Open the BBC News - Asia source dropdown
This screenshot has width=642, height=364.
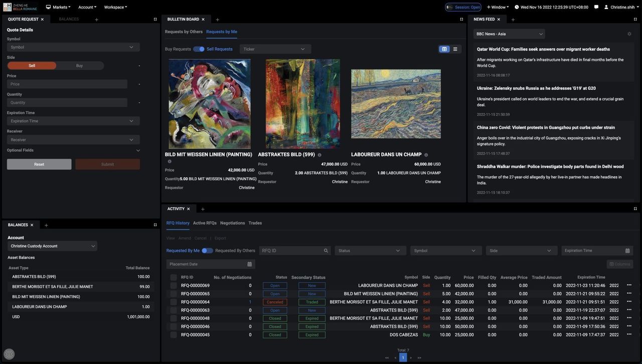(x=509, y=34)
